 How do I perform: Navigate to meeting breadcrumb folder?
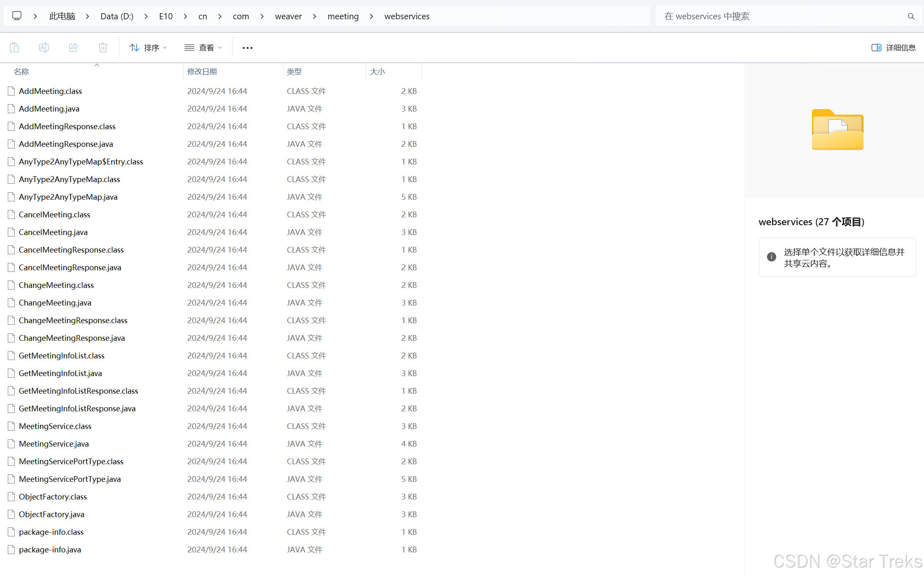tap(343, 16)
